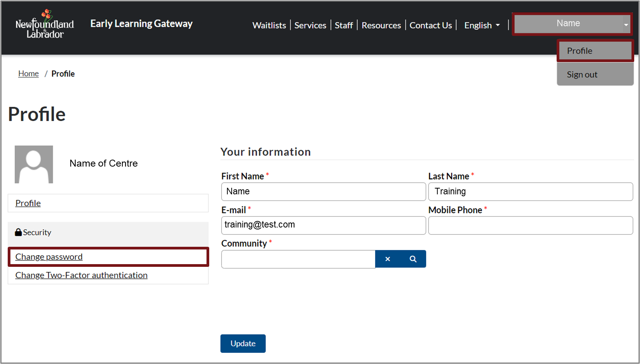The width and height of the screenshot is (640, 364).
Task: Click the Home breadcrumb link
Action: click(29, 74)
